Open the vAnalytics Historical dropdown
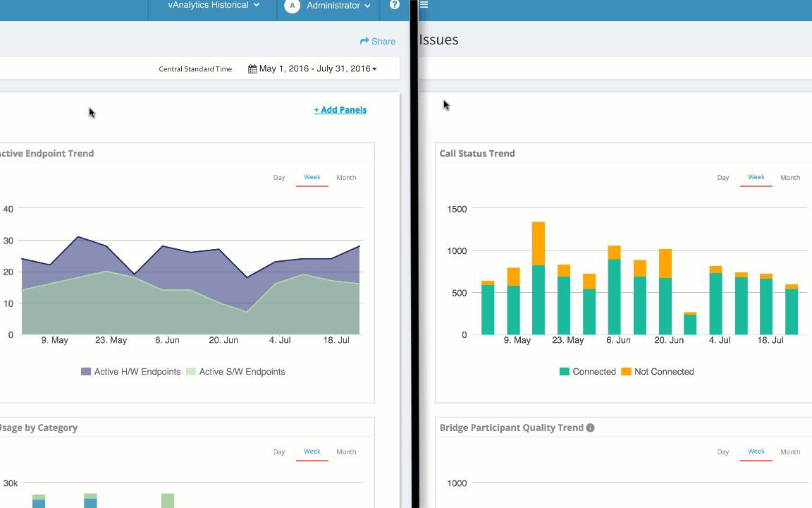The height and width of the screenshot is (508, 812). pos(214,5)
